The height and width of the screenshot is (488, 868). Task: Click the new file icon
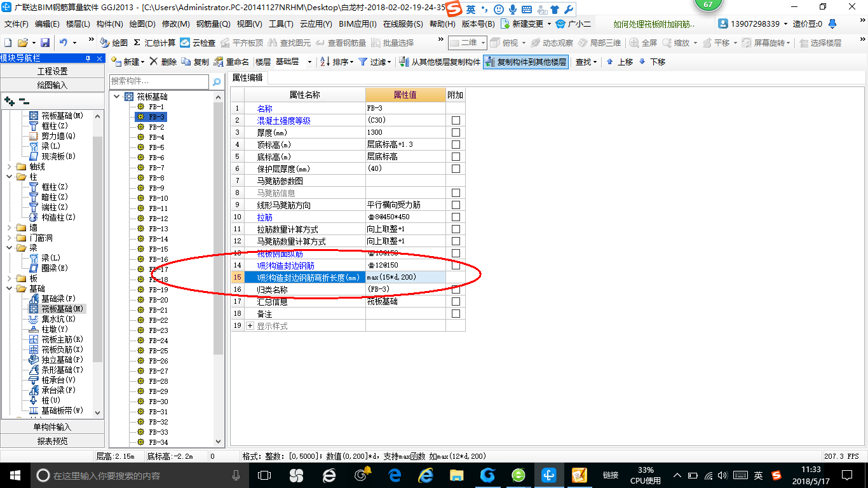(8, 43)
